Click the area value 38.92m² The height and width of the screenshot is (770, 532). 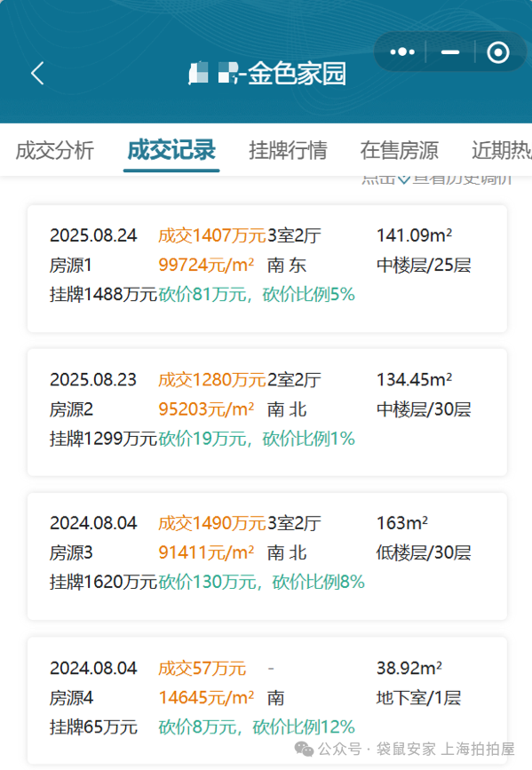(409, 668)
